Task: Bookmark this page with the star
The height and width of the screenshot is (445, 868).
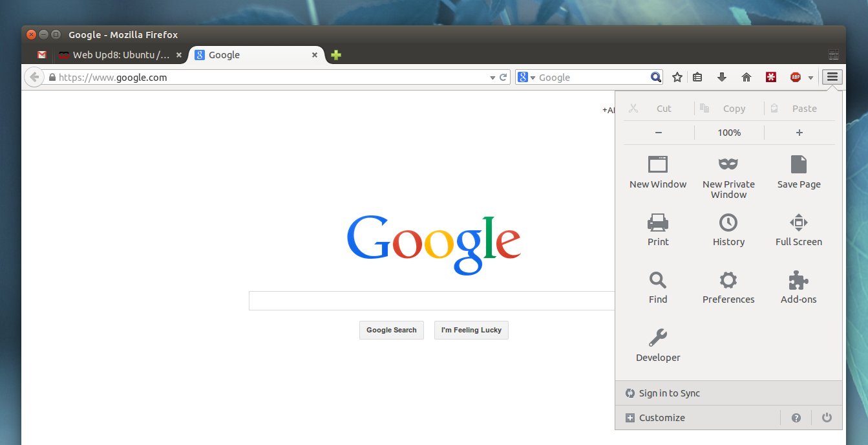Action: tap(677, 76)
